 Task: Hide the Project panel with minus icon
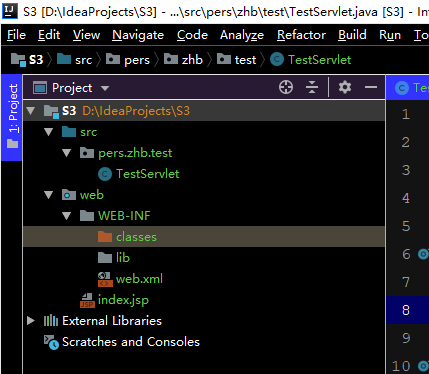coord(371,87)
